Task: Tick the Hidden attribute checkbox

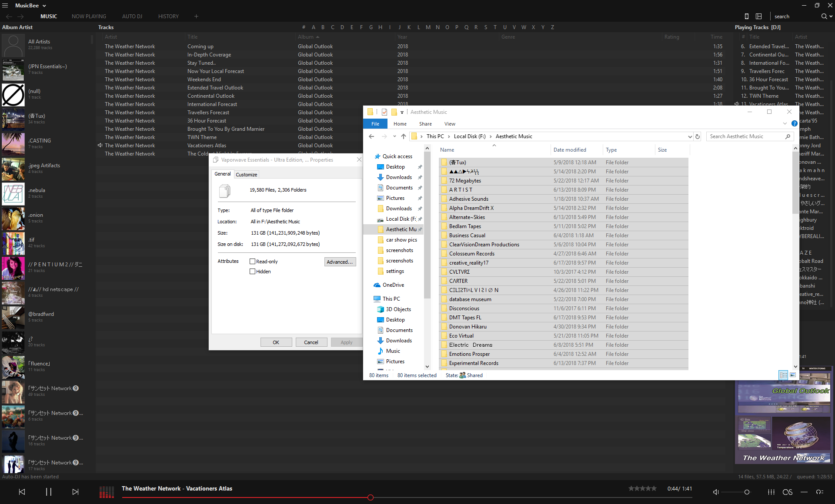Action: click(x=252, y=272)
